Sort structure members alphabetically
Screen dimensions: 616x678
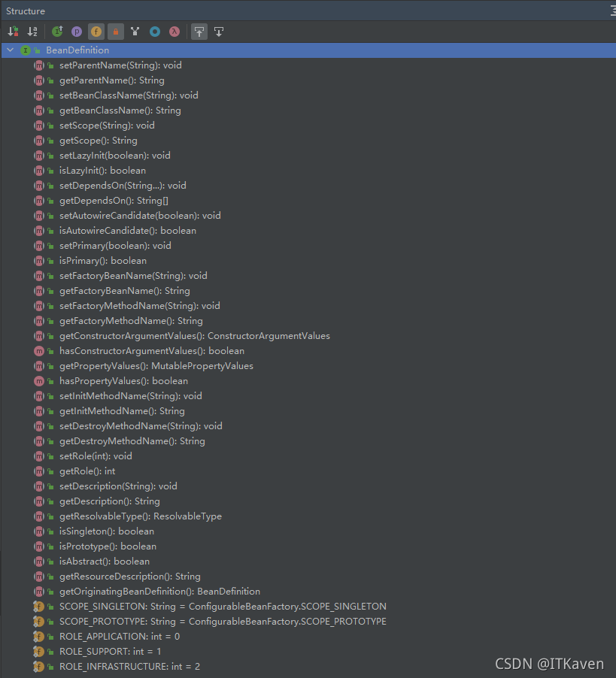click(32, 32)
